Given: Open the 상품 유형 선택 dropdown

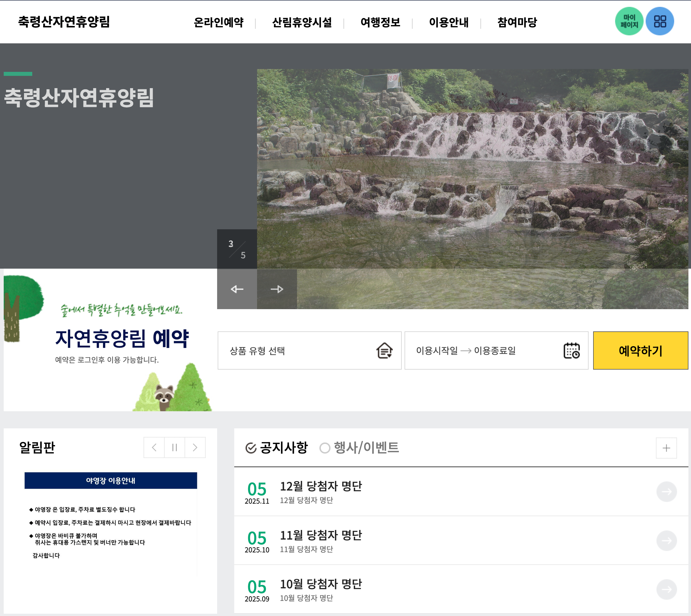Looking at the screenshot, I should pyautogui.click(x=309, y=351).
